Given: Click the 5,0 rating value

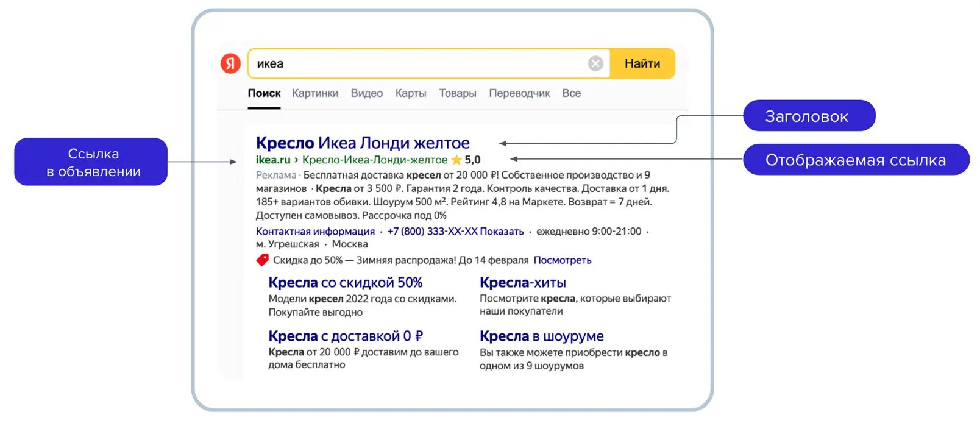Looking at the screenshot, I should [472, 160].
